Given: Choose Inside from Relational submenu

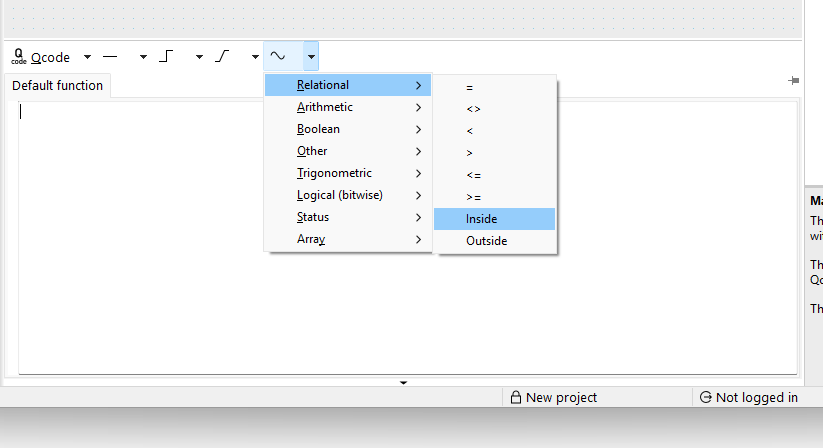Looking at the screenshot, I should point(494,219).
